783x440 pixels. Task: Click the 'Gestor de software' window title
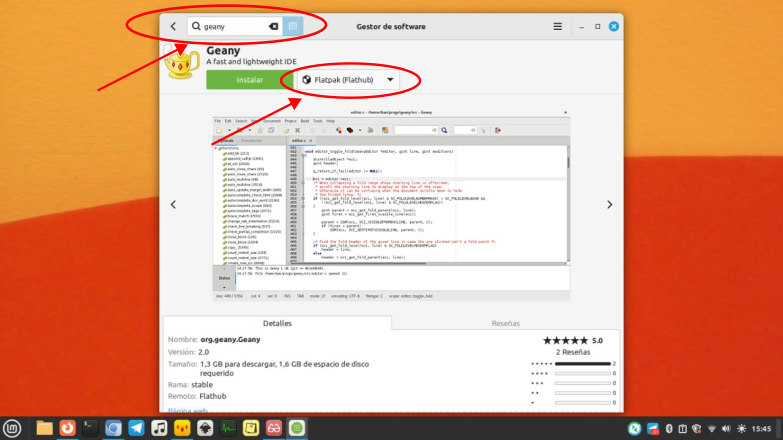pos(391,26)
